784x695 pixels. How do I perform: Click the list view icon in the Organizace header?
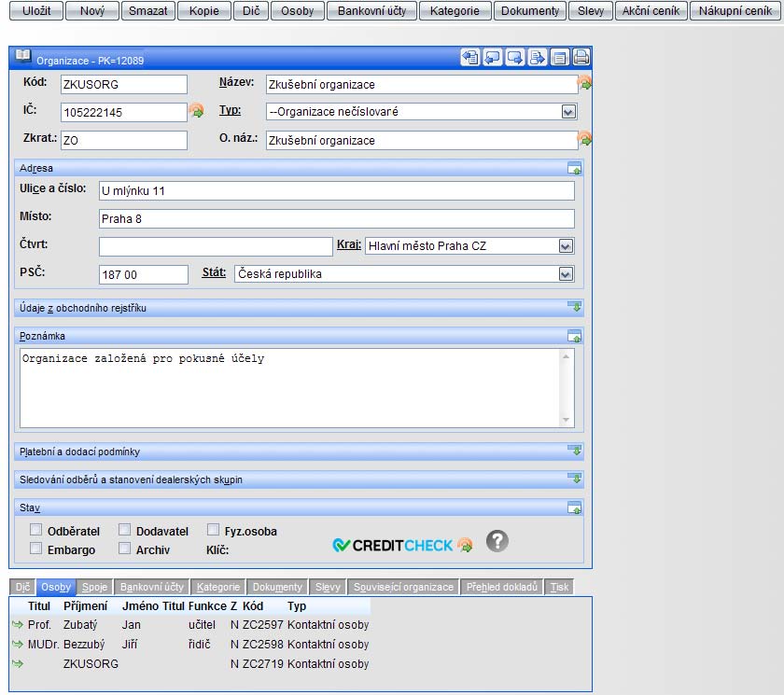(559, 58)
